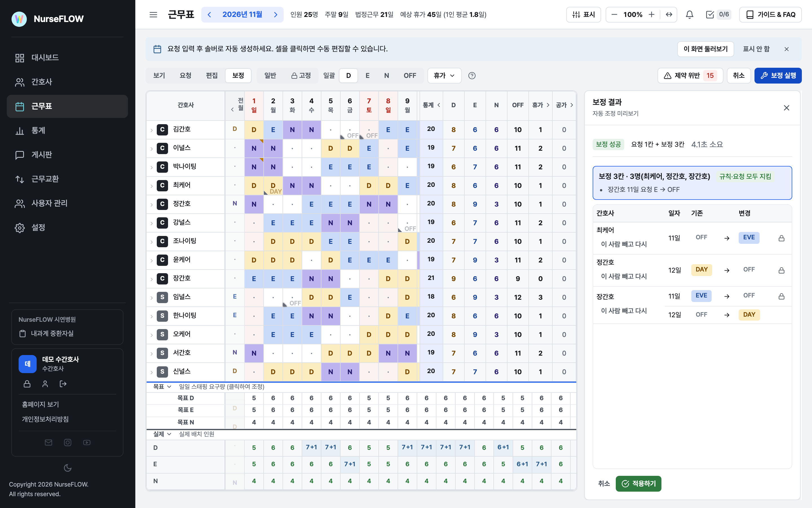This screenshot has height=508, width=812.
Task: Lock the 장간호 11일 change
Action: coord(782,296)
